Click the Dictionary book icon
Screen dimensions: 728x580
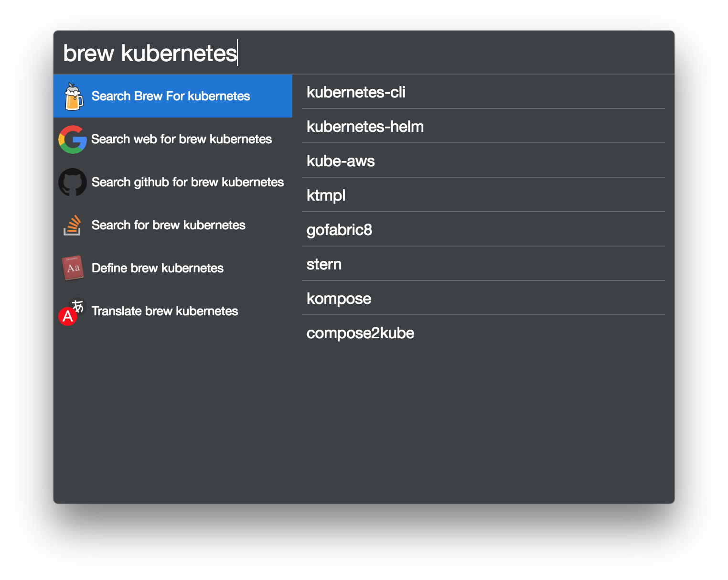pyautogui.click(x=73, y=268)
